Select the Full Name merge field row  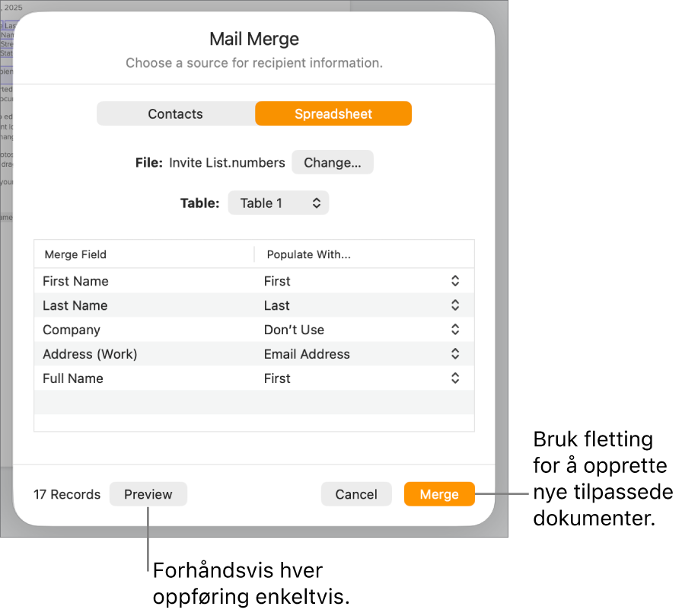point(254,378)
